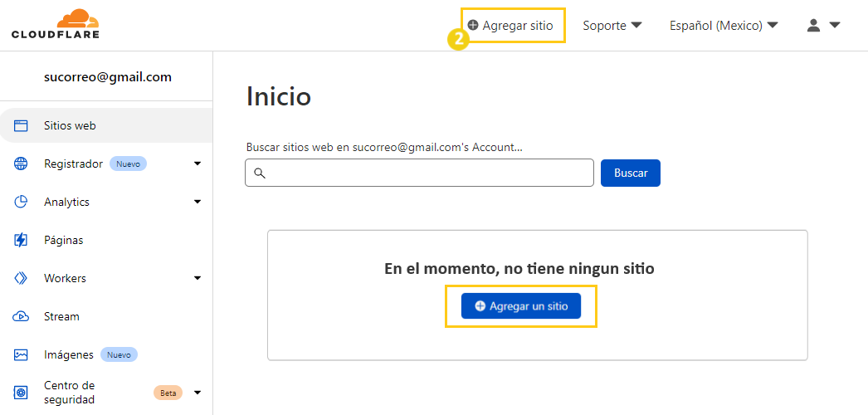Image resolution: width=868 pixels, height=415 pixels.
Task: Click the blue Agregar un sitio button
Action: point(521,306)
